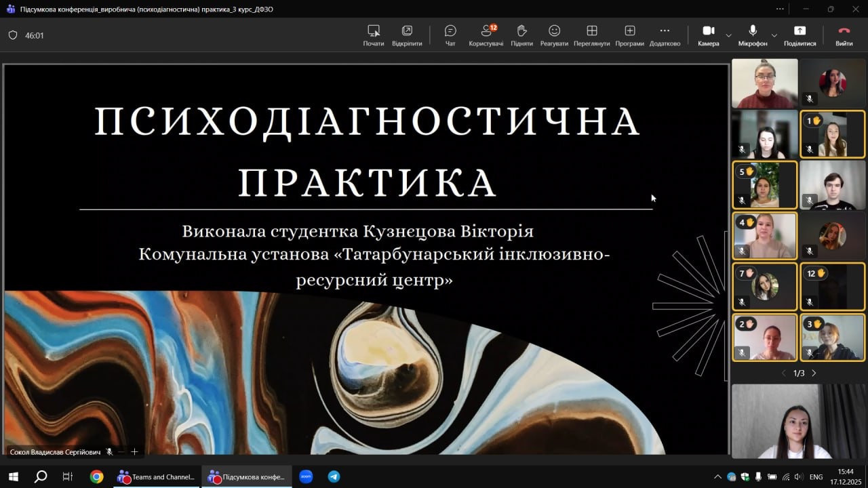This screenshot has width=868, height=488.
Task: Pop out shared content with Відкріпити
Action: click(x=407, y=35)
